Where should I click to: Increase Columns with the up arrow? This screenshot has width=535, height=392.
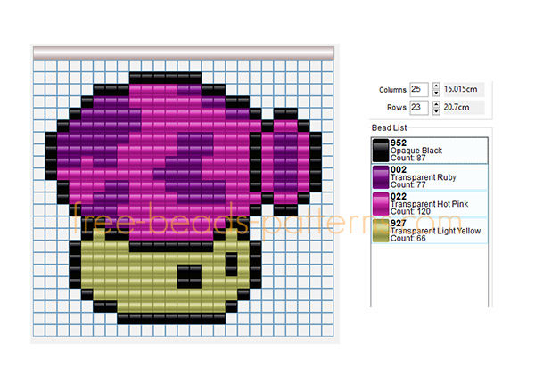tap(436, 86)
